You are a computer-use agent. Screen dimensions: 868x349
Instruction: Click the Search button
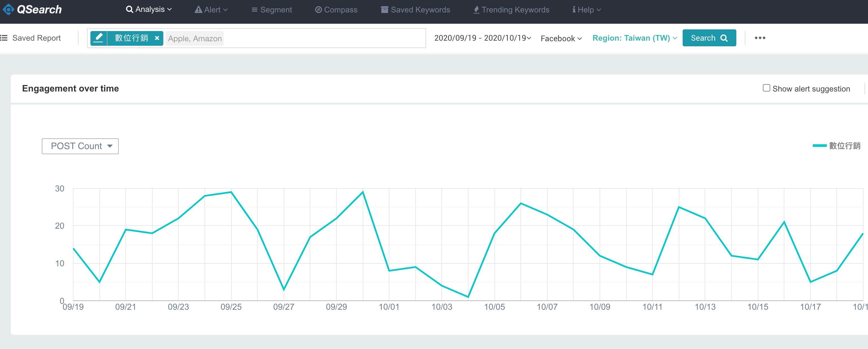pos(709,38)
